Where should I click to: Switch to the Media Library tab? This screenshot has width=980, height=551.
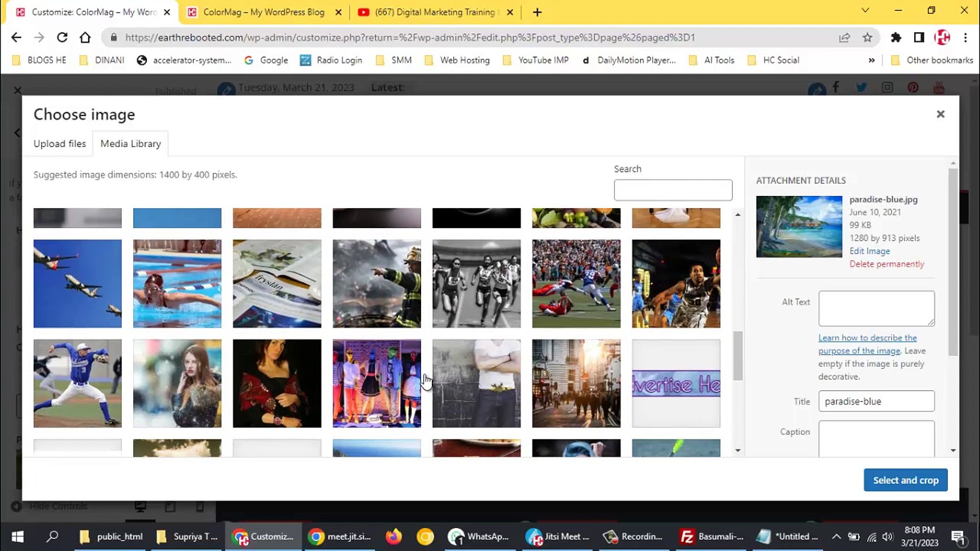click(x=131, y=144)
